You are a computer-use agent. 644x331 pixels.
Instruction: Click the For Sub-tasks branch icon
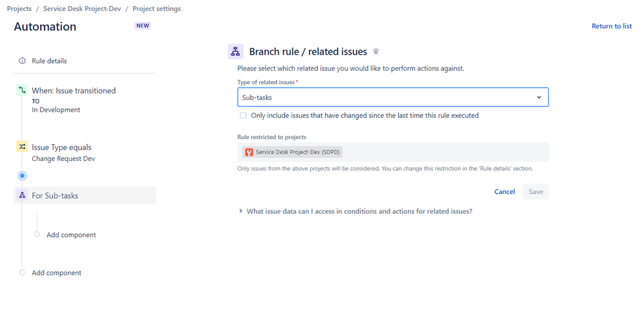click(22, 195)
